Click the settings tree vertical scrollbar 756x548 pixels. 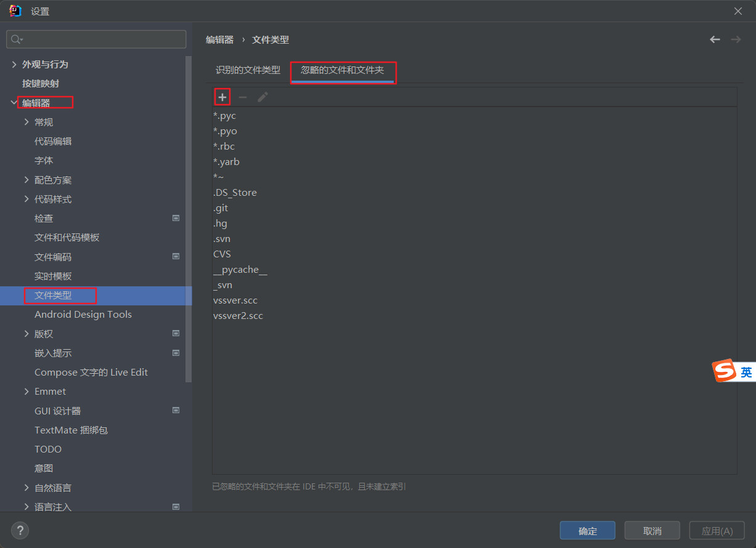[x=189, y=219]
